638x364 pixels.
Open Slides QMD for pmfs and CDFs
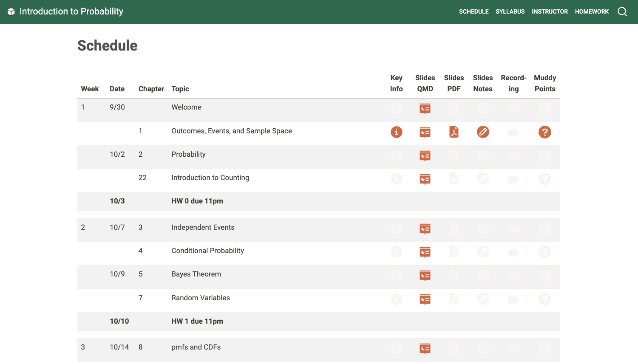(x=425, y=349)
